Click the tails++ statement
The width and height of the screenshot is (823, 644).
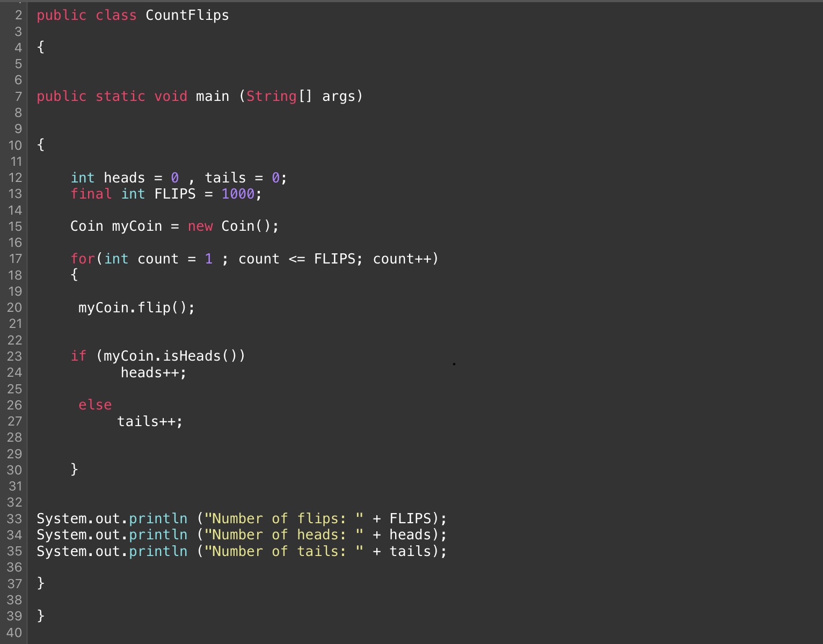pyautogui.click(x=150, y=422)
